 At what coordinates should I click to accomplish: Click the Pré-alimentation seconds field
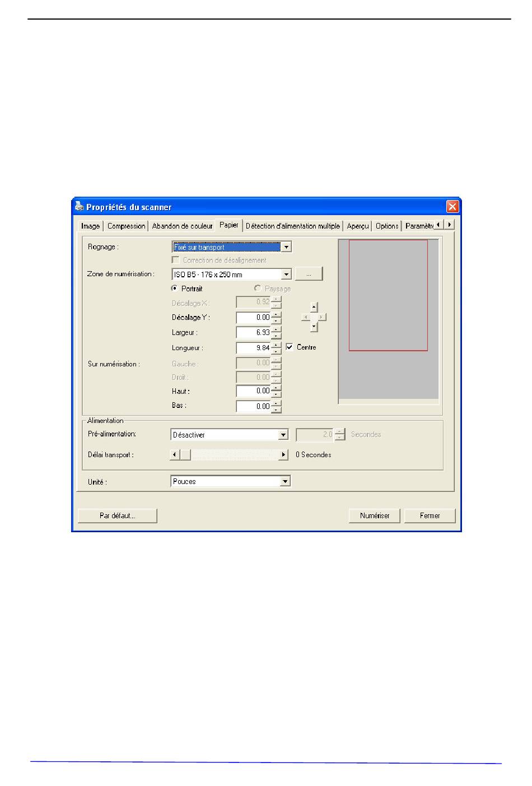pyautogui.click(x=315, y=434)
